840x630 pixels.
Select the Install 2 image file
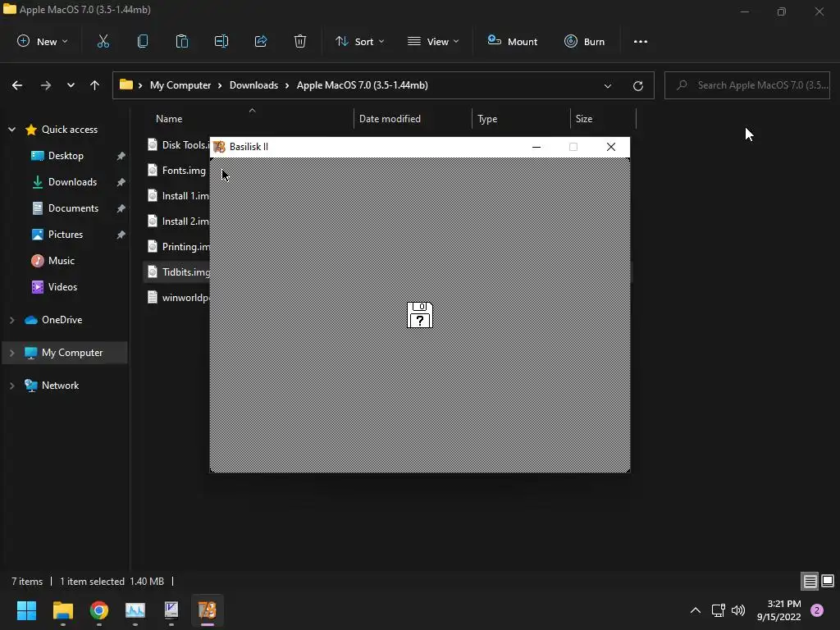coord(178,221)
